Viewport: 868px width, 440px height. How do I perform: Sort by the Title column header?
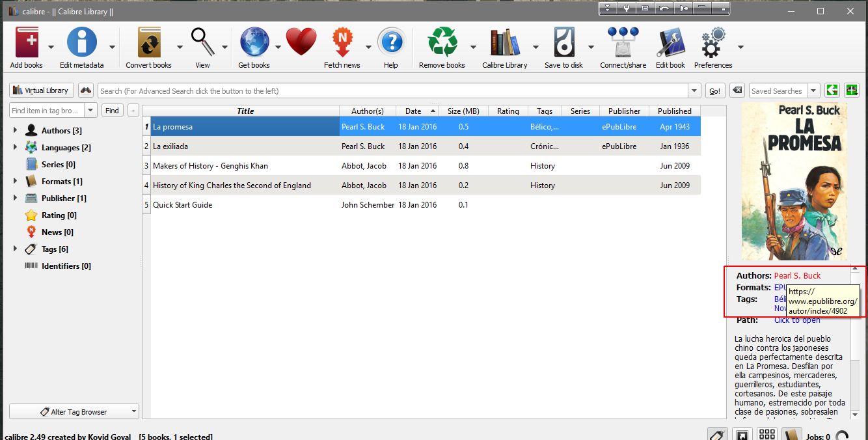coord(245,111)
